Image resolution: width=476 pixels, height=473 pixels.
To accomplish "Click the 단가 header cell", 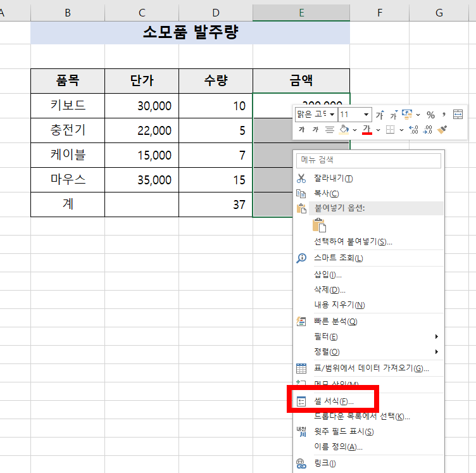I will (142, 81).
